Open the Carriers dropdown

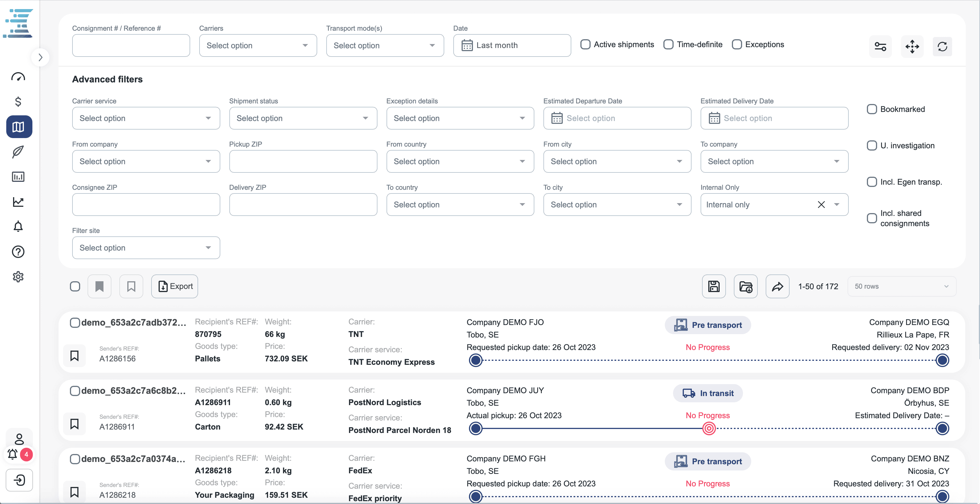[258, 46]
